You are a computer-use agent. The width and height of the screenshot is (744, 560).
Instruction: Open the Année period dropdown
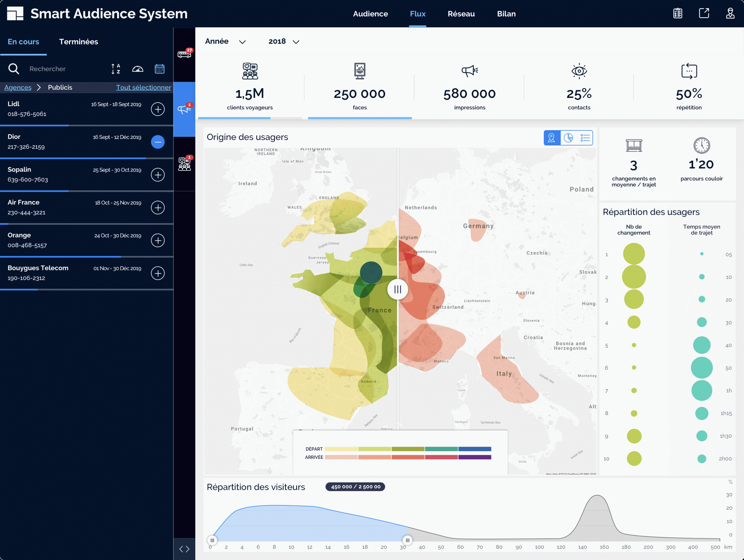225,41
